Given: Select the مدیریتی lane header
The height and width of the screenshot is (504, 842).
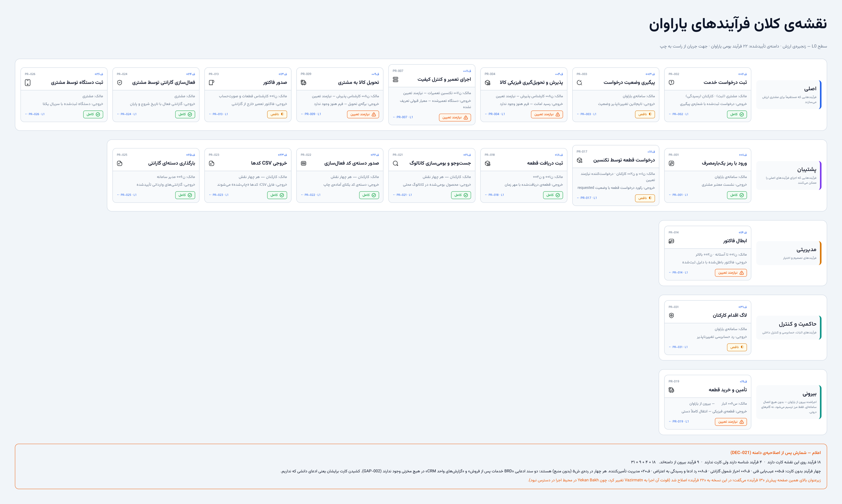Looking at the screenshot, I should [789, 253].
